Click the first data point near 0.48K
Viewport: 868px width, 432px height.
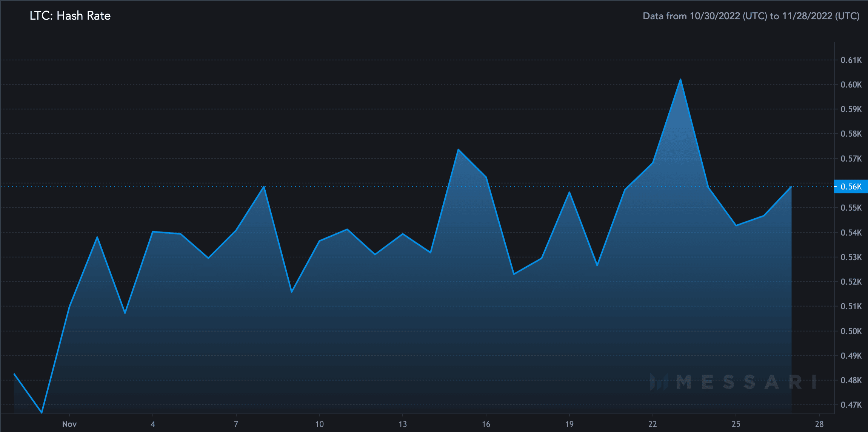click(x=14, y=374)
